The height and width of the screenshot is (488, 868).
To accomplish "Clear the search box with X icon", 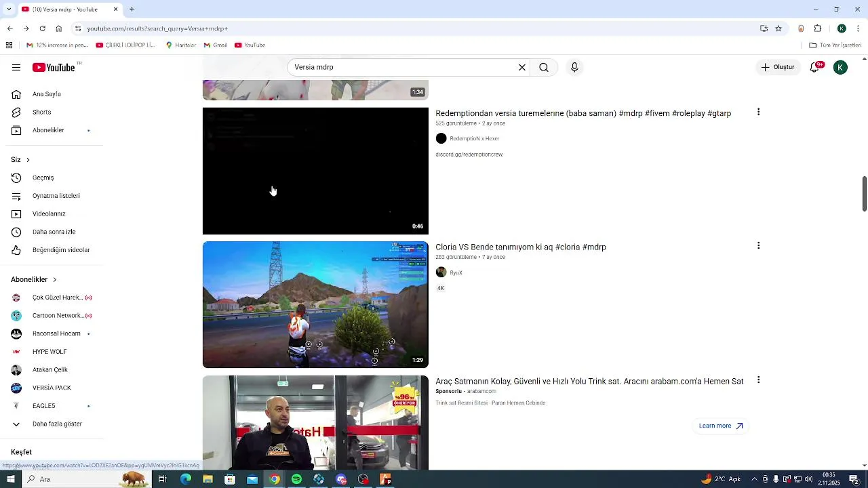I will point(522,67).
